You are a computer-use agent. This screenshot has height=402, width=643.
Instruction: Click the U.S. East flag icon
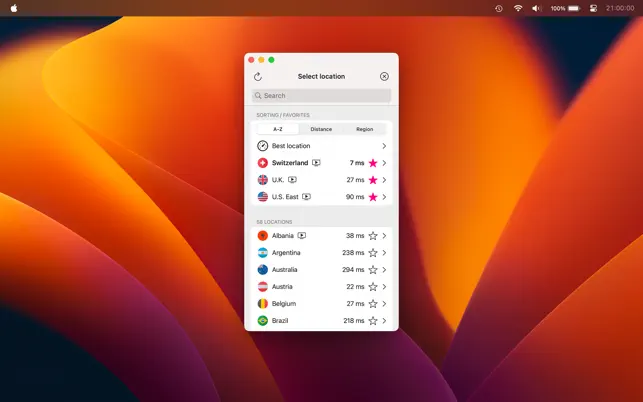pyautogui.click(x=262, y=197)
